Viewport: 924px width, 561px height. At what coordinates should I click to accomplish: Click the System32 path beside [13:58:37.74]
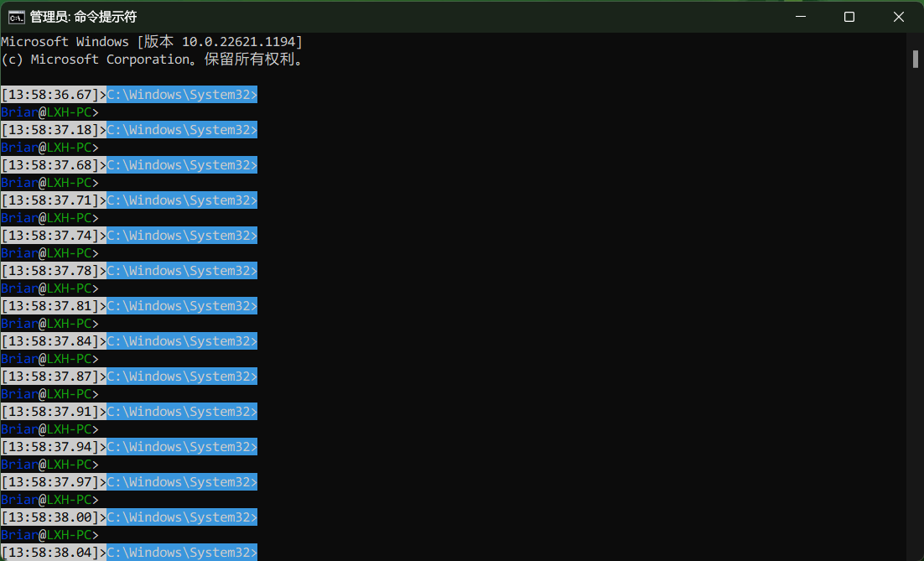[182, 236]
